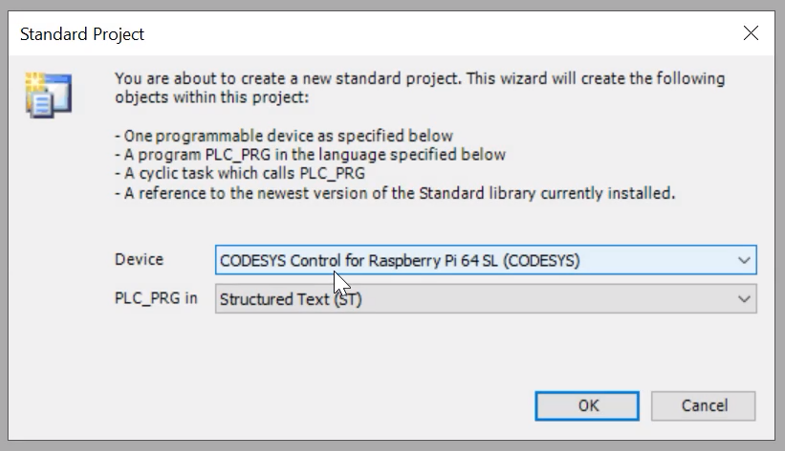Click the "A program PLC_PRG in the language" line
785x451 pixels.
(x=310, y=155)
